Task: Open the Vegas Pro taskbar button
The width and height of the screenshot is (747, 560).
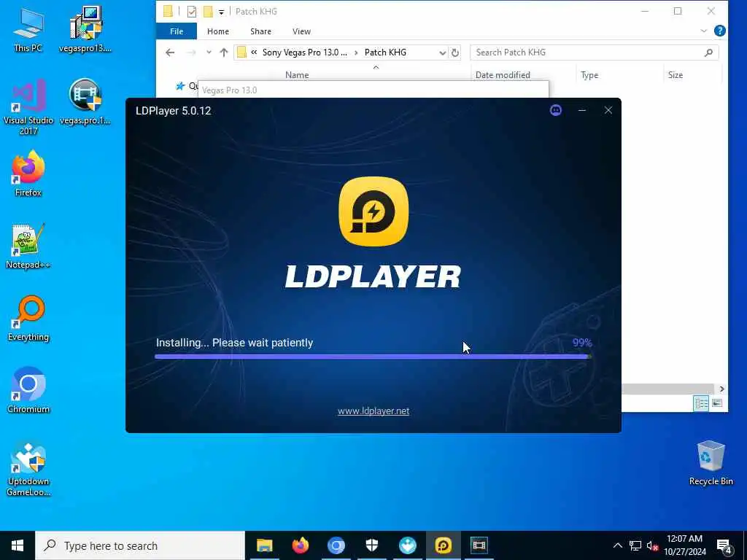Action: pos(479,545)
